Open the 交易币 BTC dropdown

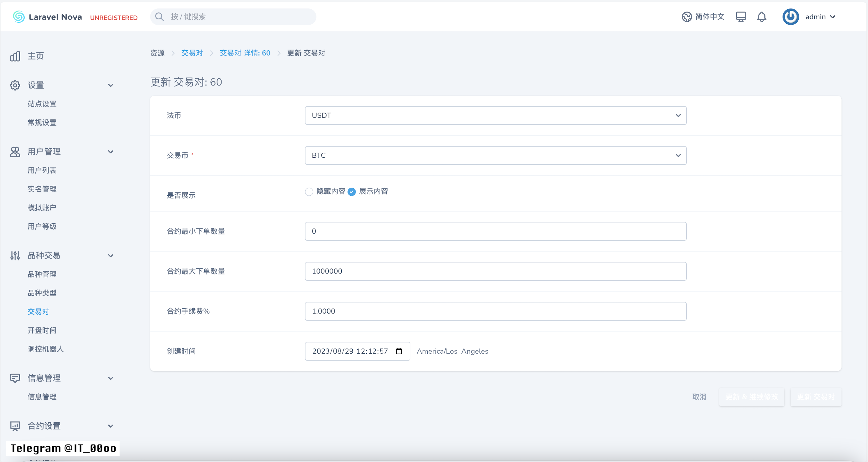click(495, 155)
